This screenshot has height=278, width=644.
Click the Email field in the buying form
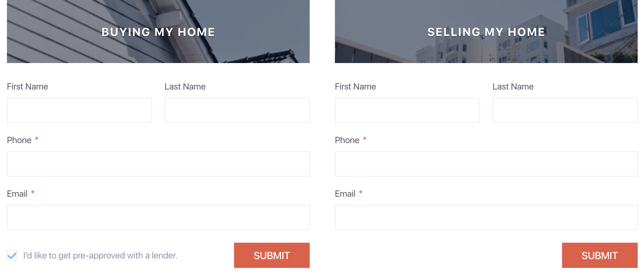point(158,217)
